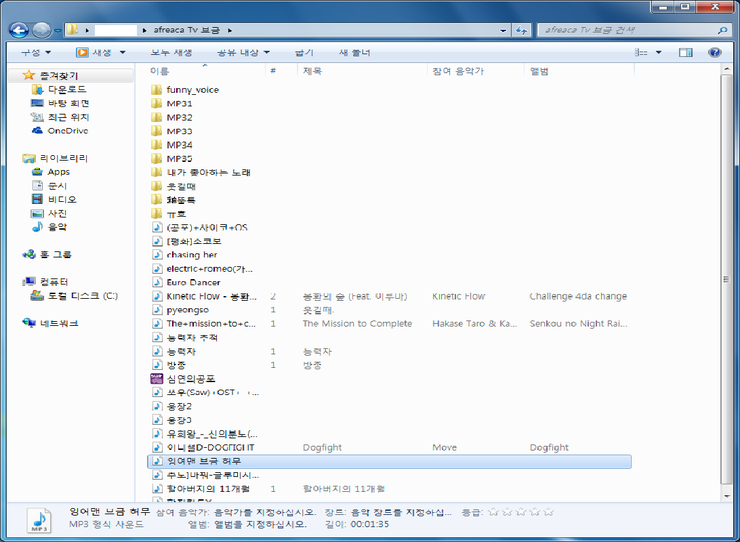The height and width of the screenshot is (542, 740).
Task: Rate file with the fifth star
Action: click(548, 512)
